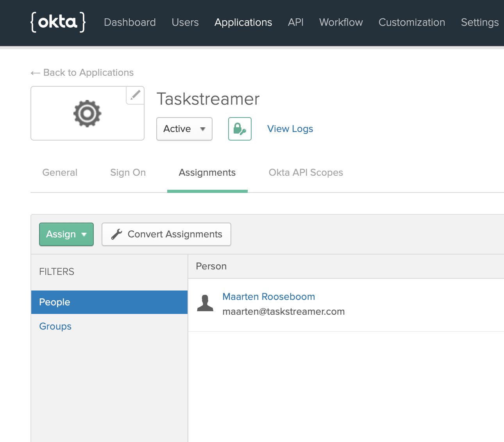The height and width of the screenshot is (442, 504).
Task: Edit the app logo with pencil icon
Action: (x=135, y=95)
